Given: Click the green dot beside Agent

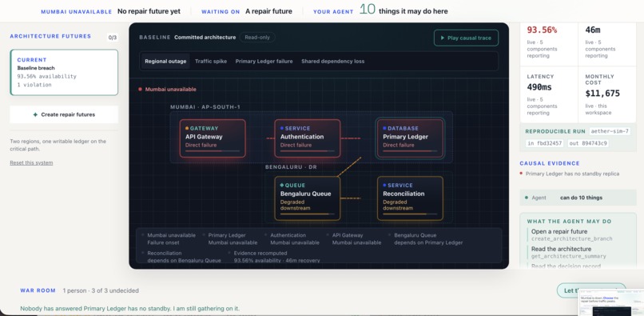Looking at the screenshot, I should (527, 198).
